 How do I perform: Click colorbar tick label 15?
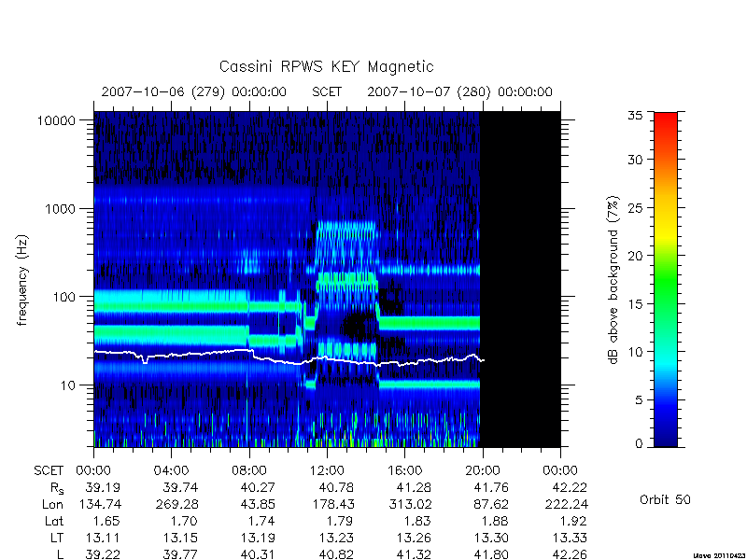(635, 304)
